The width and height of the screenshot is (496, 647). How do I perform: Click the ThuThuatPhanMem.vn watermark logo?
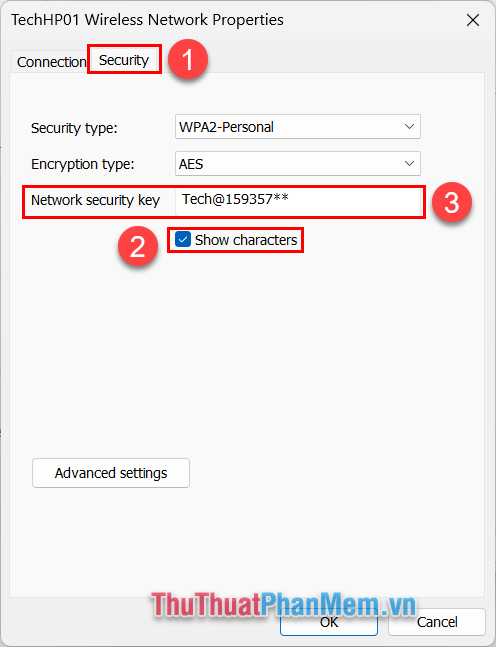click(284, 605)
